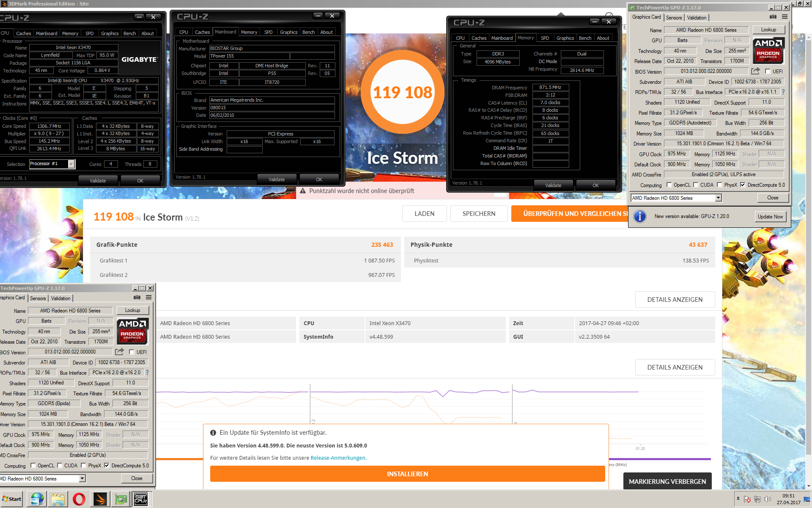Screen dimensions: 812x508
Task: Click bus interface help mark in bottom-left GPU-Z
Action: click(x=147, y=373)
